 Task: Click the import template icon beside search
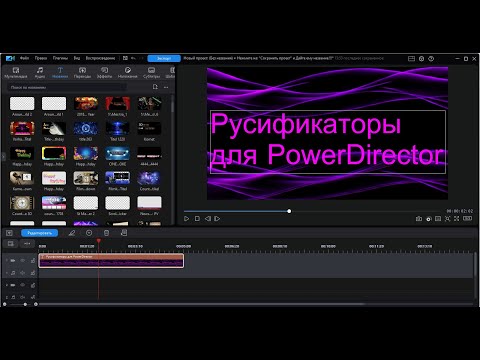point(155,87)
